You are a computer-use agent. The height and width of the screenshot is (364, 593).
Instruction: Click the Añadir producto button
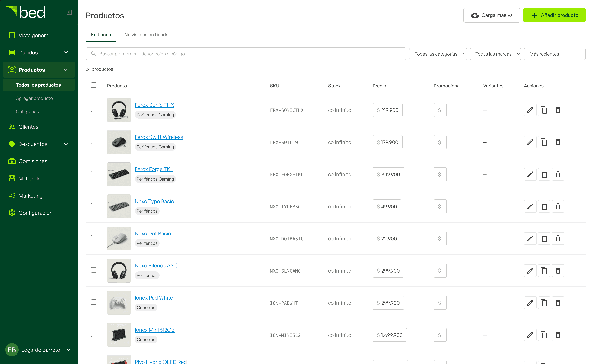554,15
